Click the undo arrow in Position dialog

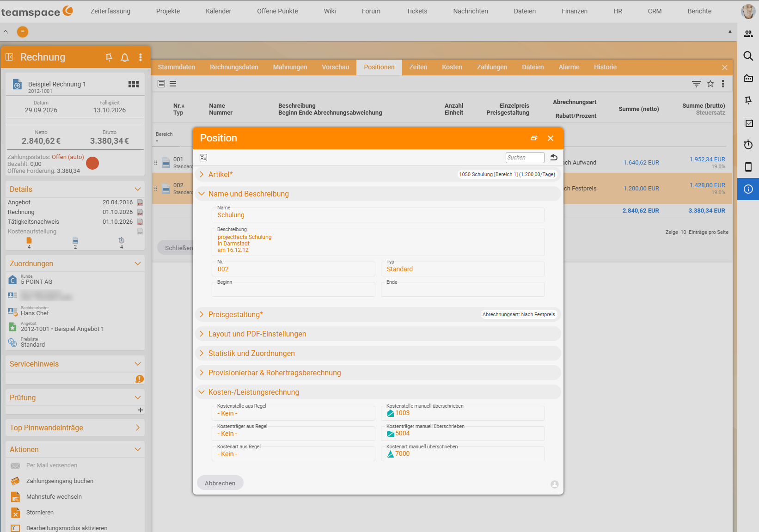pyautogui.click(x=554, y=158)
